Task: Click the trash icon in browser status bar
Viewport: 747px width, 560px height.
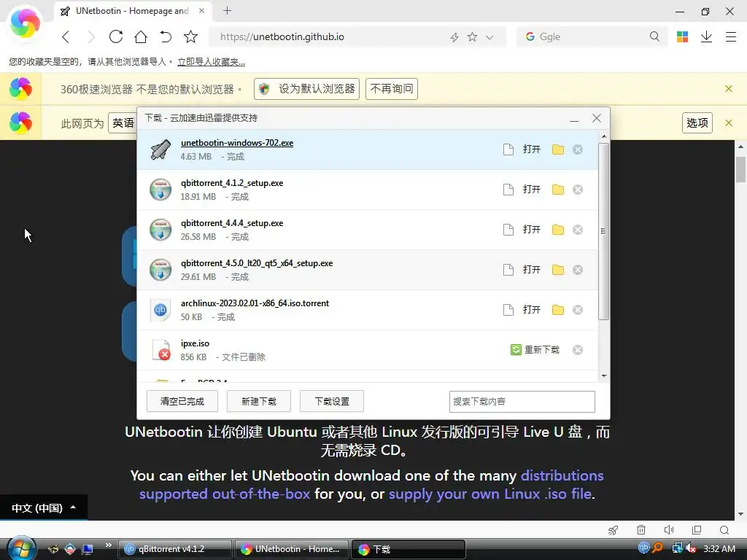Action: coord(641,530)
